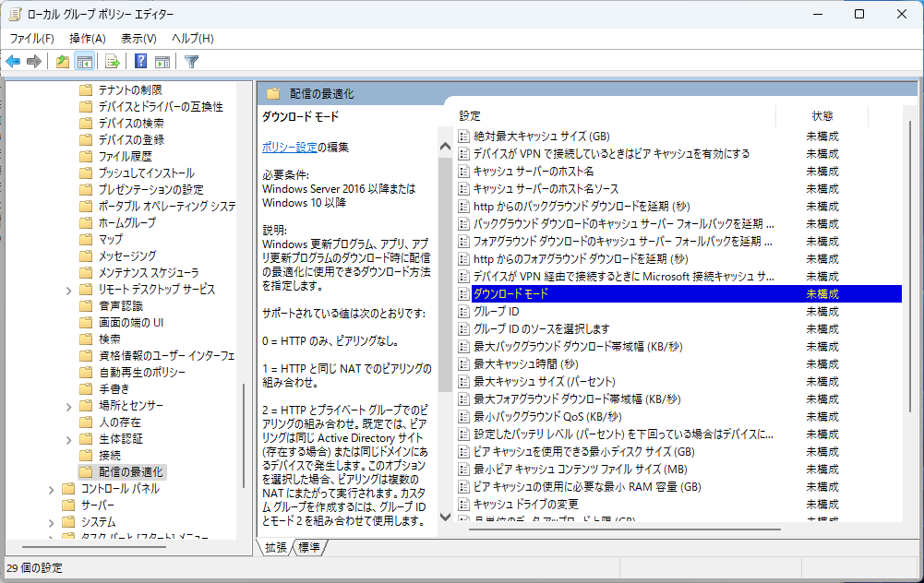
Task: Open Help via the blue question mark icon
Action: (x=140, y=62)
